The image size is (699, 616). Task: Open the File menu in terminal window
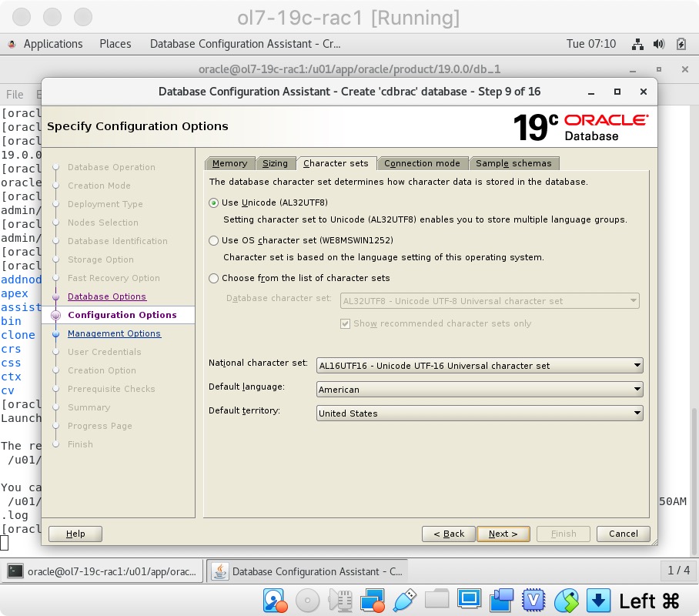point(15,95)
